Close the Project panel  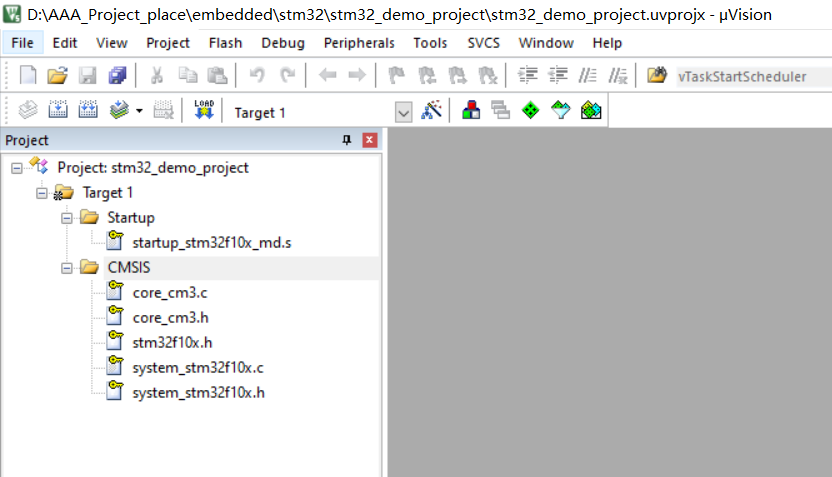[369, 140]
